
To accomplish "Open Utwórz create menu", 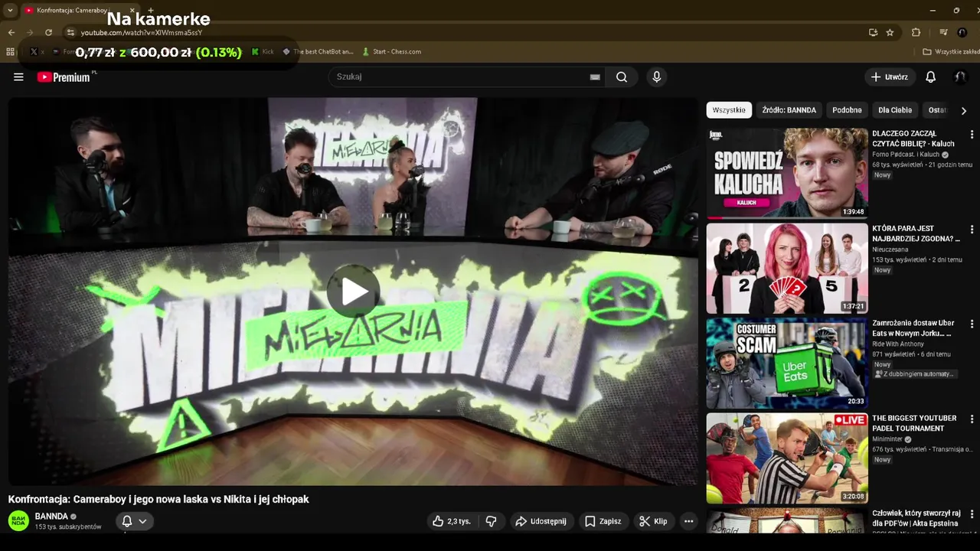I will point(889,77).
